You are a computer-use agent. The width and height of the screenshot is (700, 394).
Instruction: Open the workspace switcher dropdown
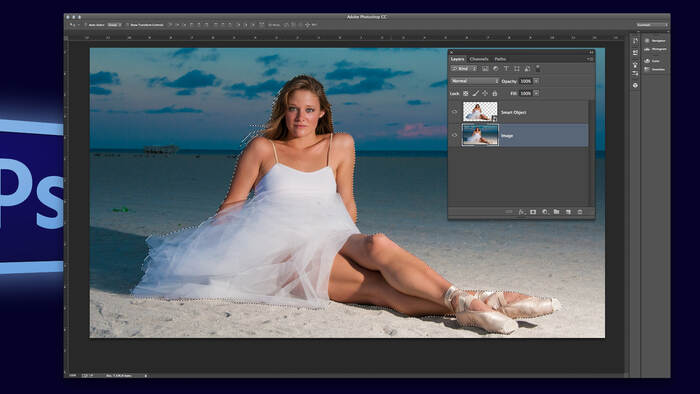(x=652, y=25)
